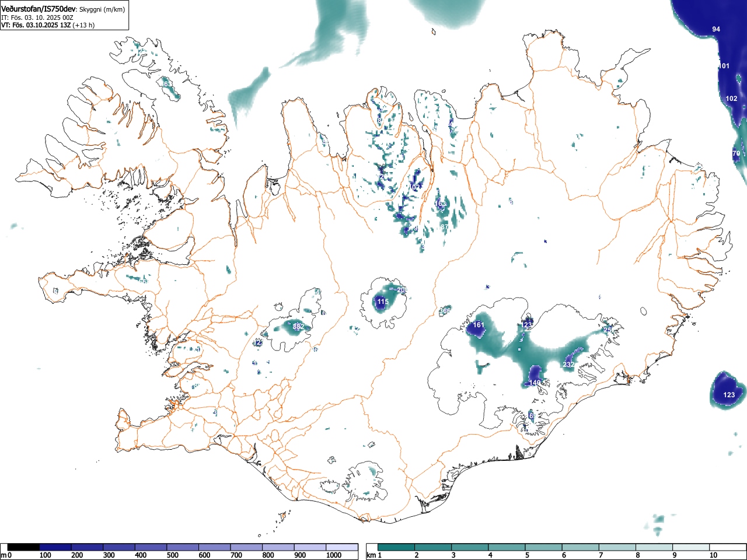Click the 900–1000 m legend swatch
The width and height of the screenshot is (747, 560).
tap(310, 548)
